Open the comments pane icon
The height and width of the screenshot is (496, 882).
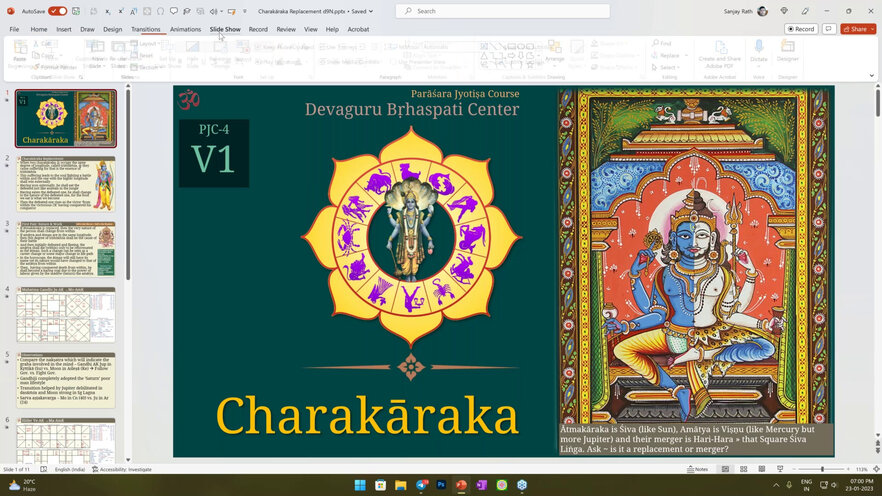829,29
